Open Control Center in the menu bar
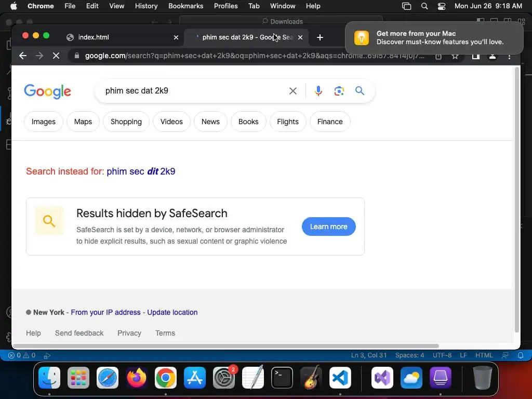This screenshot has height=399, width=532. [x=442, y=6]
